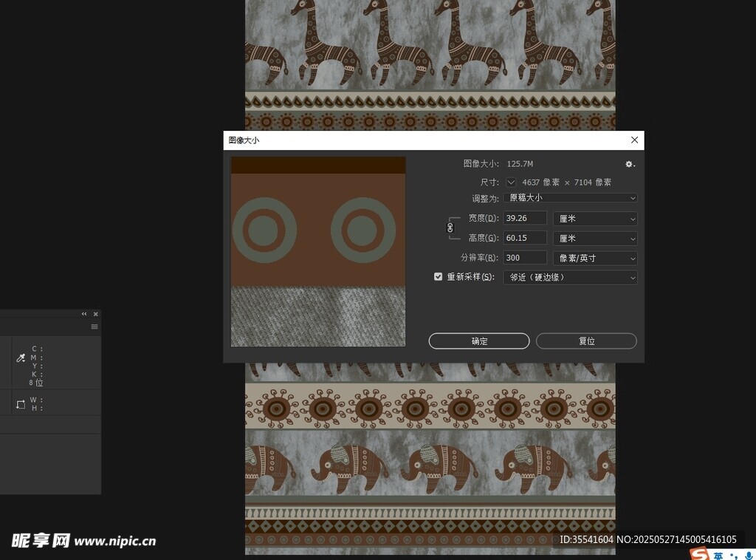Screen dimensions: 756x560
Task: Click the Sogou input method S icon
Action: tap(699, 554)
